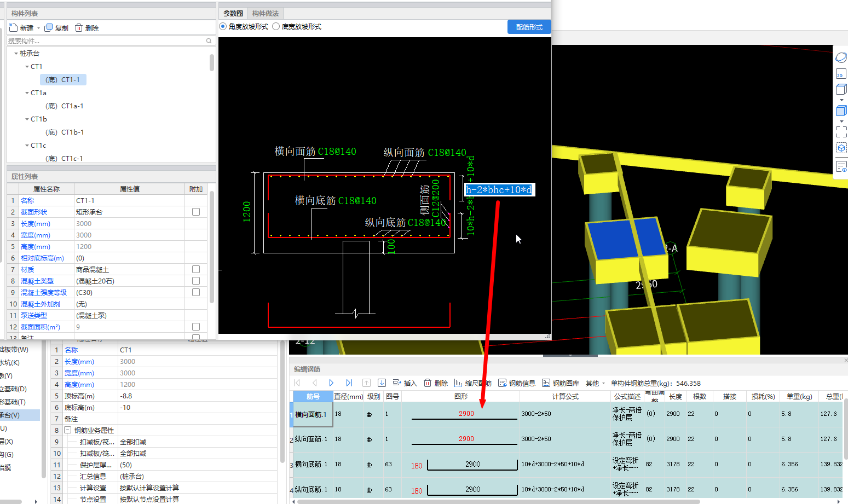
Task: Select 承台(V) in left component sidebar
Action: click(20, 415)
